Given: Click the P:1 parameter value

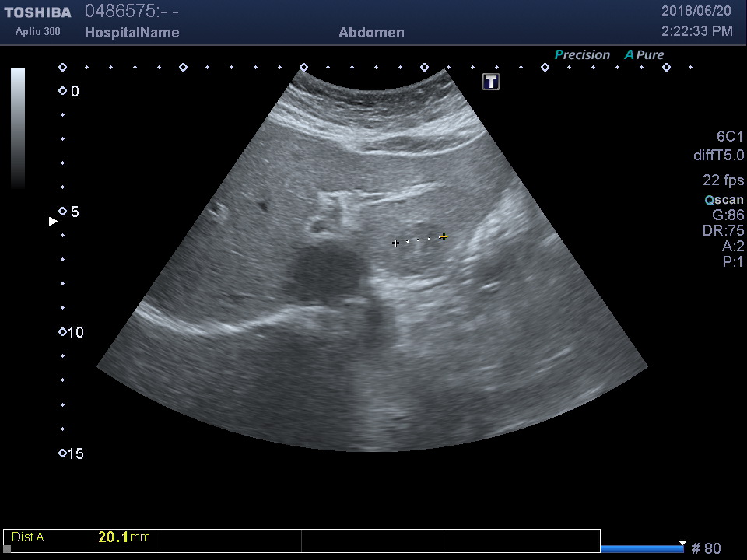Looking at the screenshot, I should (733, 261).
